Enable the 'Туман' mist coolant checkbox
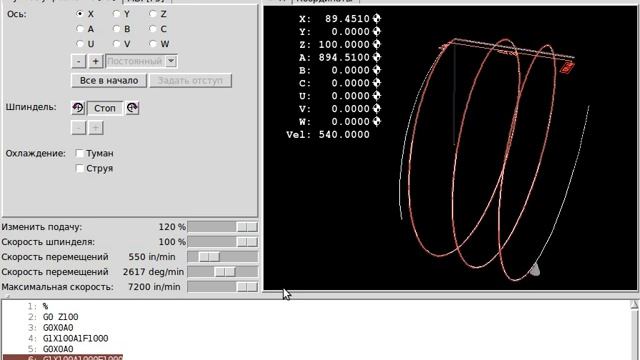 (80, 153)
